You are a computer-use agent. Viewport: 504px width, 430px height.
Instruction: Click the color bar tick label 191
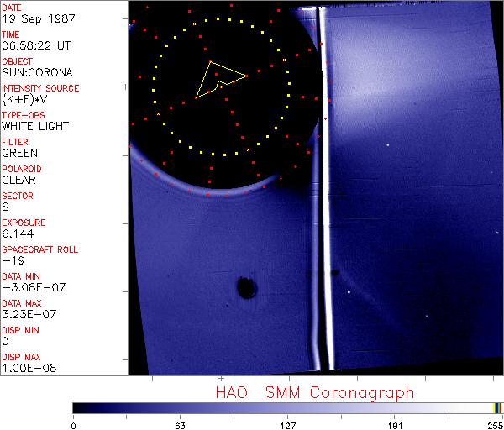(395, 425)
